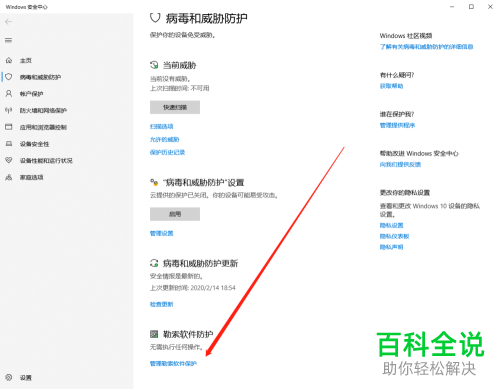Click the family options icon

(x=9, y=177)
